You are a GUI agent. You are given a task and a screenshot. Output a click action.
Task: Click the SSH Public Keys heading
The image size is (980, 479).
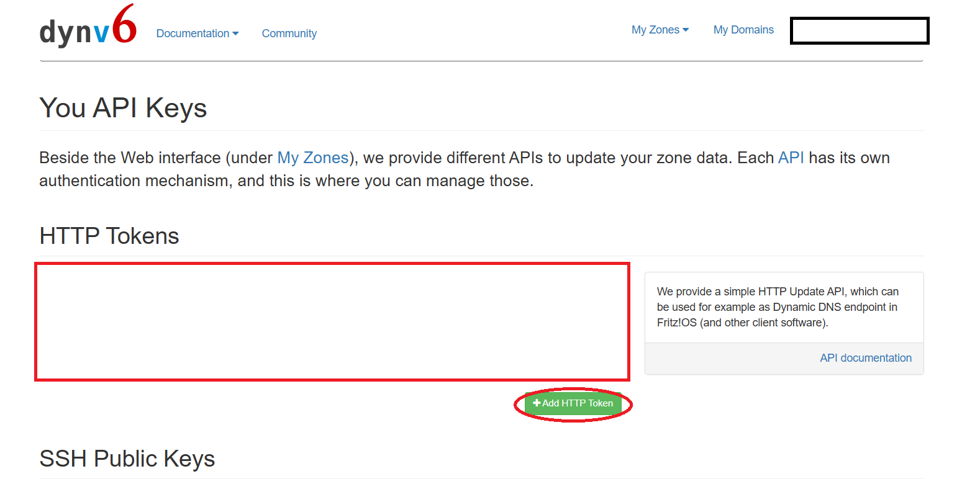coord(127,459)
